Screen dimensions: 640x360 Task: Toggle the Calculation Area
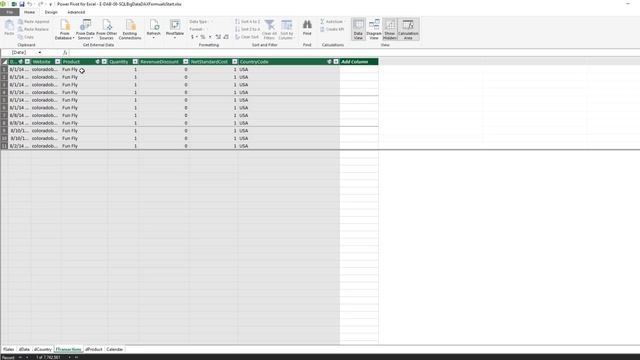408,29
